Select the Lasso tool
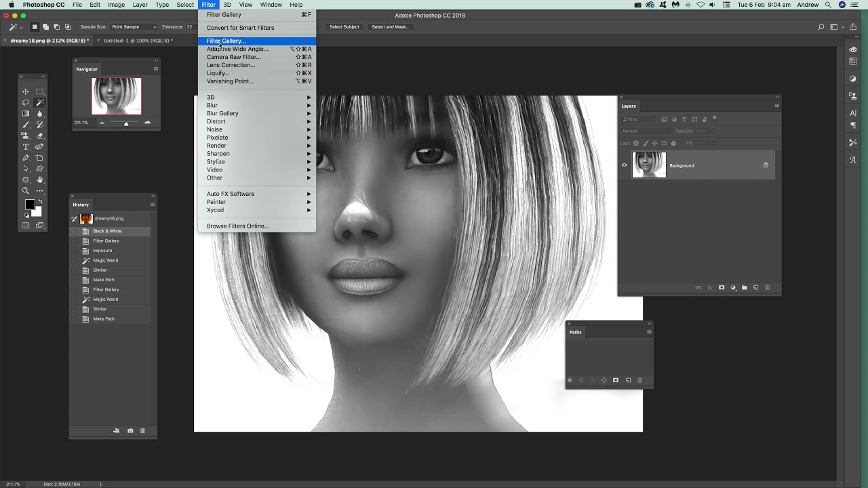This screenshot has height=488, width=868. [26, 103]
